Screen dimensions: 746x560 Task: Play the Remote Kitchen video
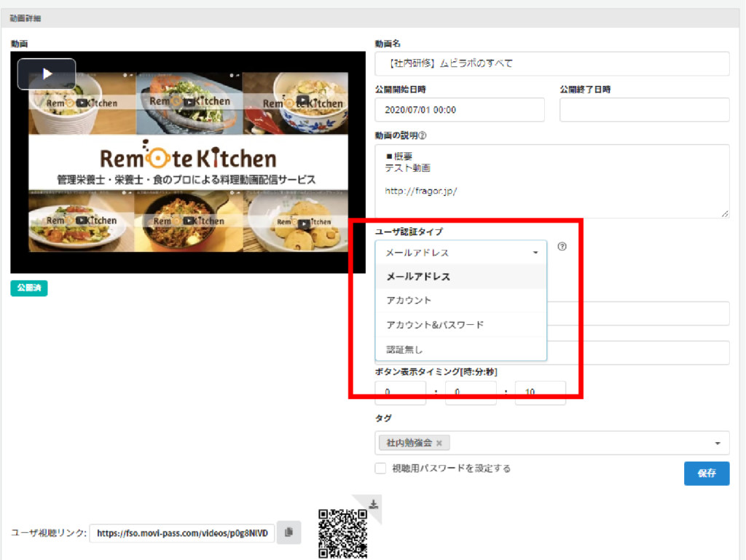point(47,74)
